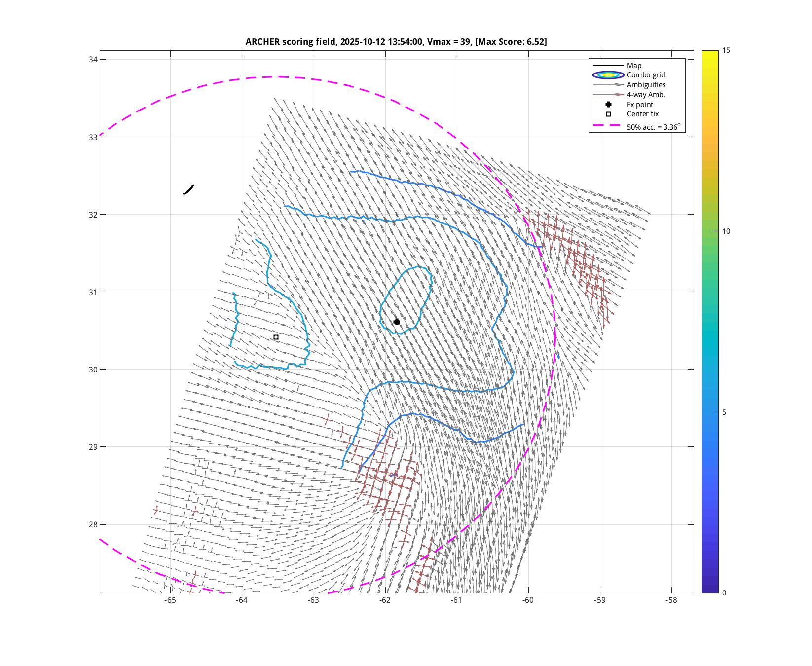Image resolution: width=812 pixels, height=666 pixels.
Task: Click the magenta dashed line sample in legend
Action: pyautogui.click(x=608, y=126)
